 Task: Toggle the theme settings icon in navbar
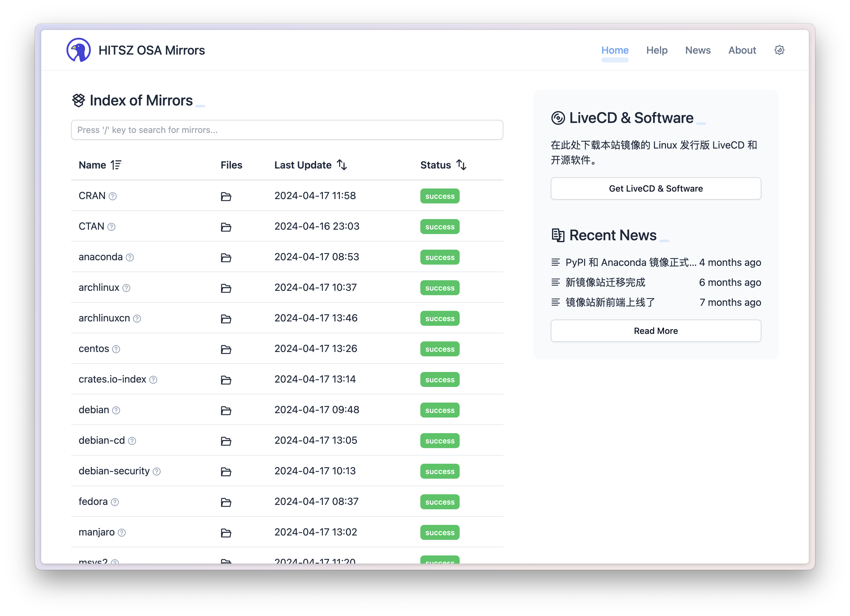coord(779,50)
